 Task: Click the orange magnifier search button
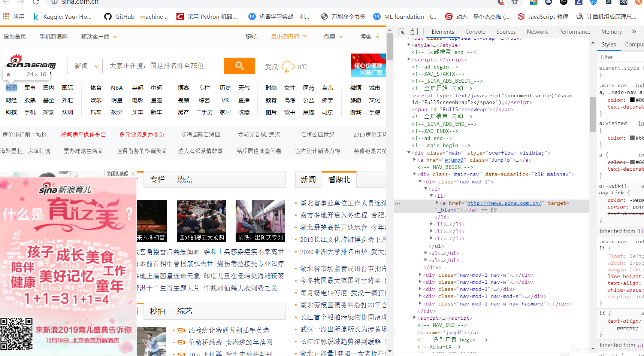pos(239,66)
